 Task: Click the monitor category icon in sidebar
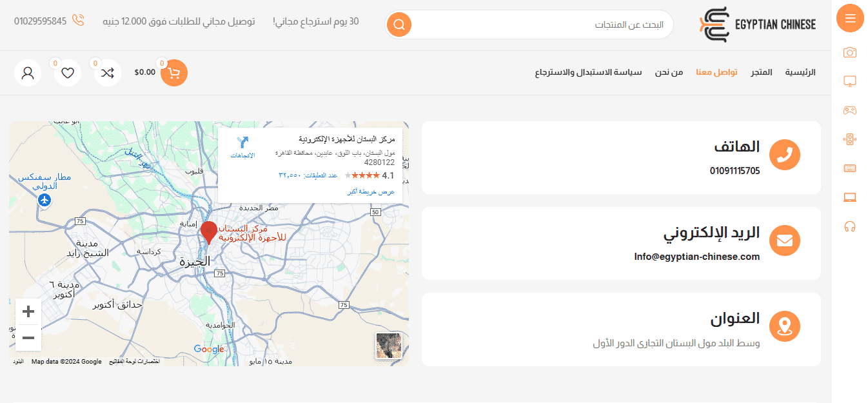[x=850, y=81]
